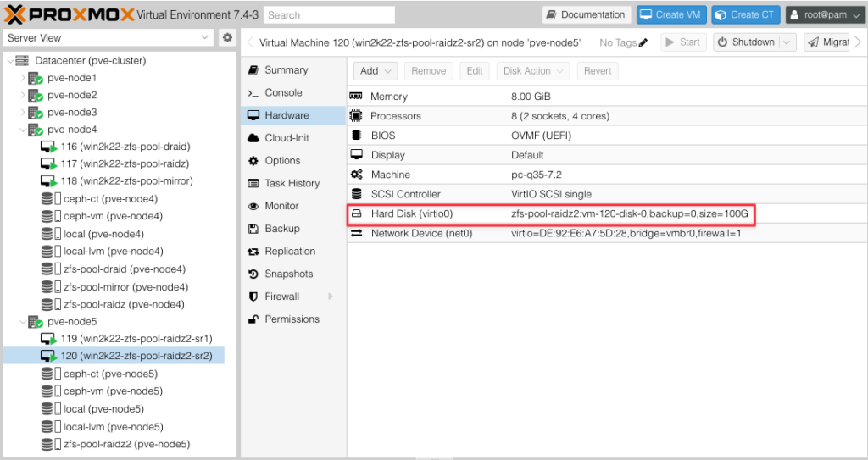
Task: Click the Machine cogs icon
Action: click(x=357, y=175)
